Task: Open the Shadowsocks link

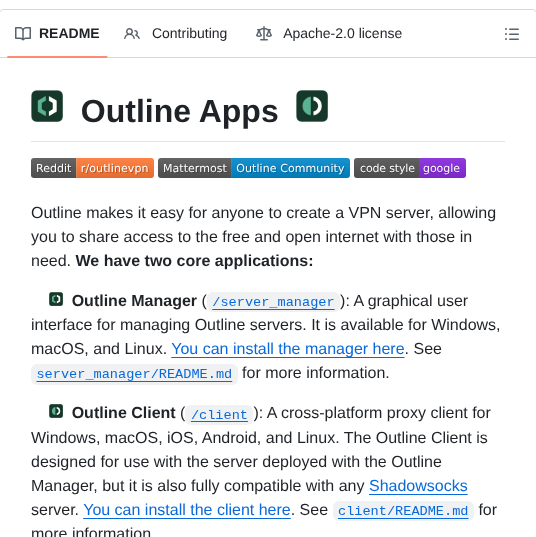Action: (x=418, y=486)
